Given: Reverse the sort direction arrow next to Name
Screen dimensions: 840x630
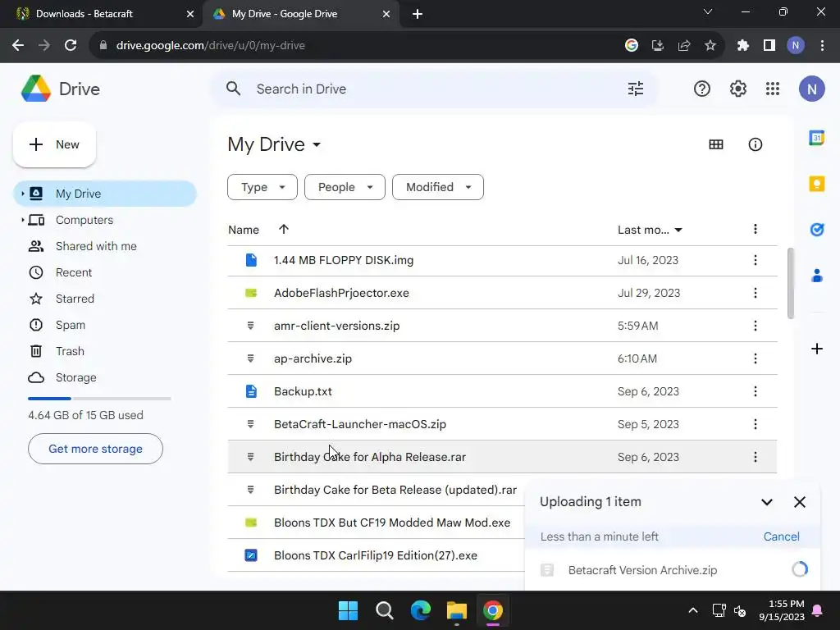Looking at the screenshot, I should coord(283,230).
